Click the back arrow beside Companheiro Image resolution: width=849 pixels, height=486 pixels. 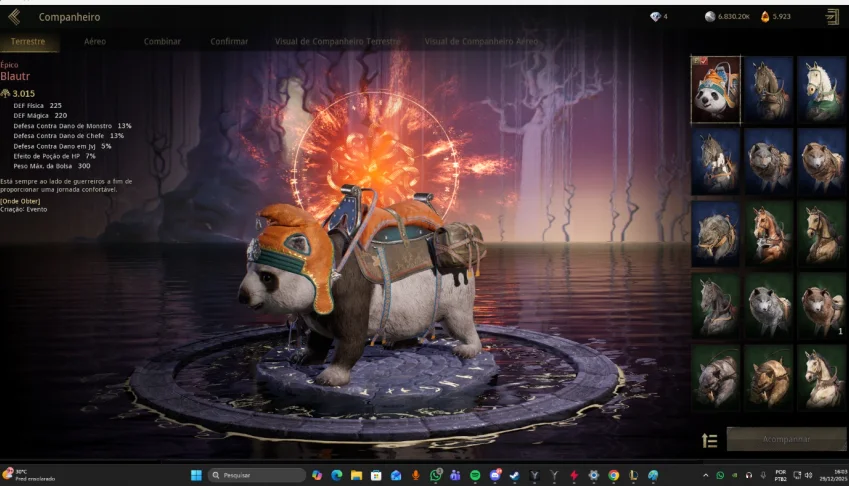[14, 17]
